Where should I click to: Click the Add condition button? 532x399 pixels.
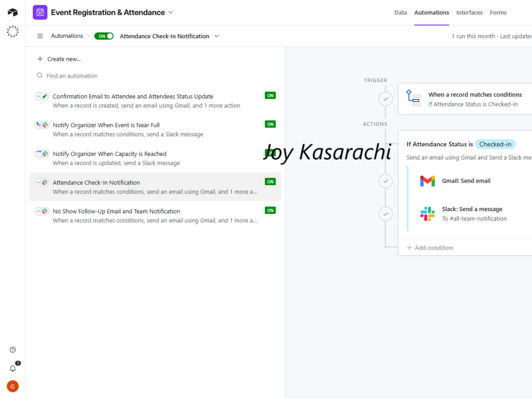(x=430, y=248)
